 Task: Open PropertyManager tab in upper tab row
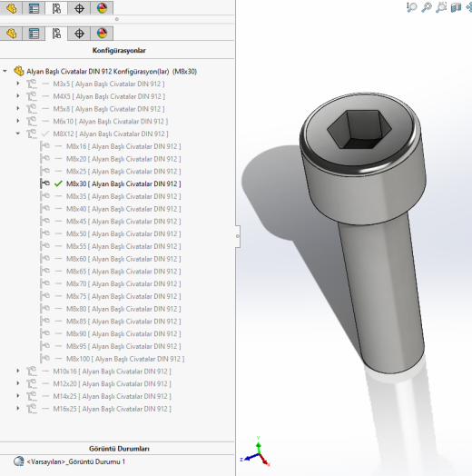[34, 8]
